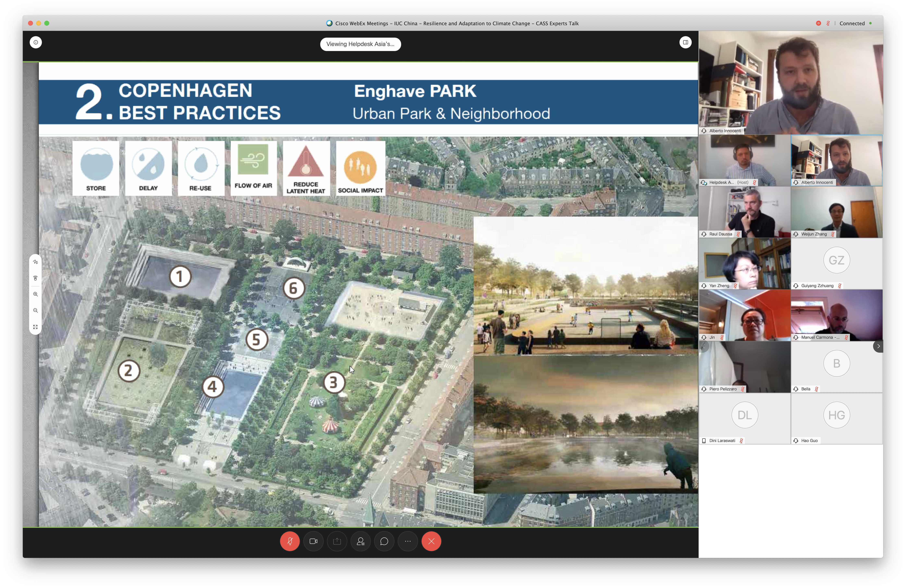Click the recording indicator in title bar
The width and height of the screenshot is (906, 588).
[818, 23]
